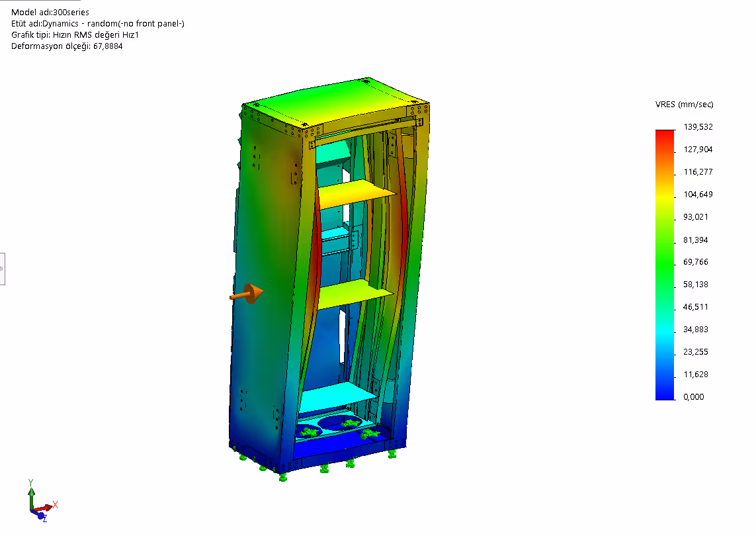This screenshot has width=756, height=536.
Task: Click the 'Model adı:300series' annotation
Action: tap(50, 13)
